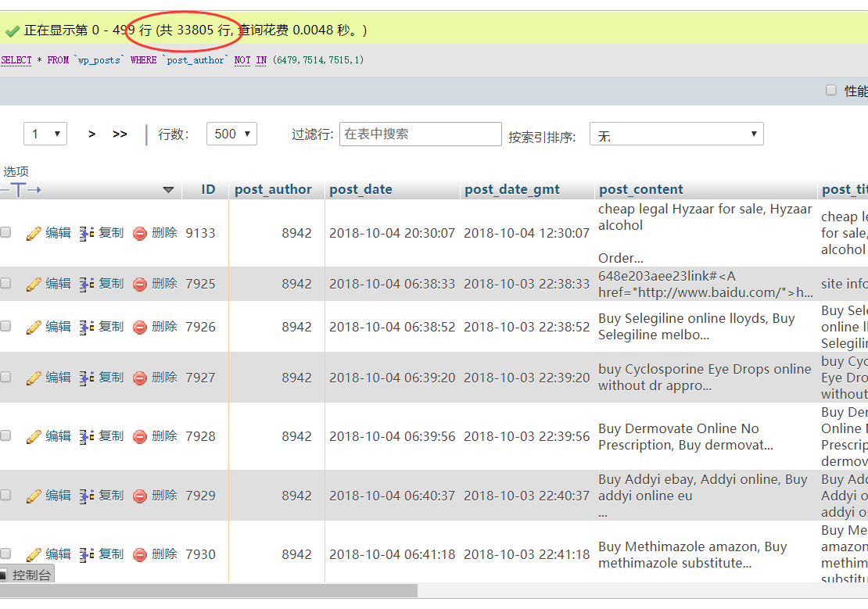Go to next page with single arrow

(x=92, y=134)
